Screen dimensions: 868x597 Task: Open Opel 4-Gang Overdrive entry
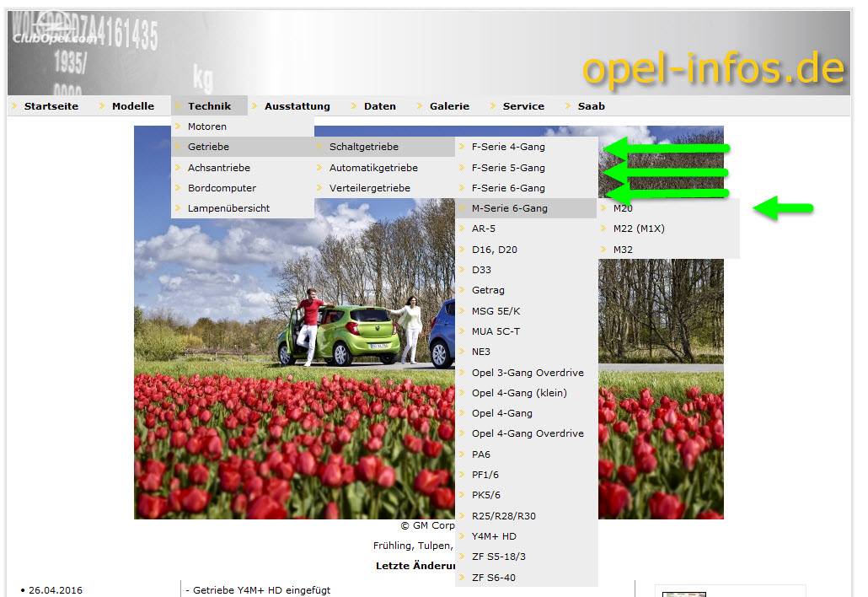527,433
